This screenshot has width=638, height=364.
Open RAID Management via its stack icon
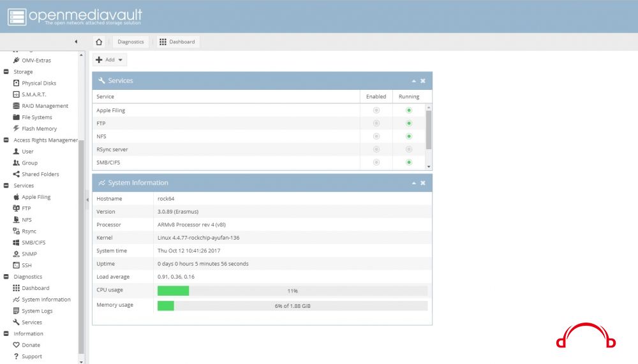[x=17, y=106]
